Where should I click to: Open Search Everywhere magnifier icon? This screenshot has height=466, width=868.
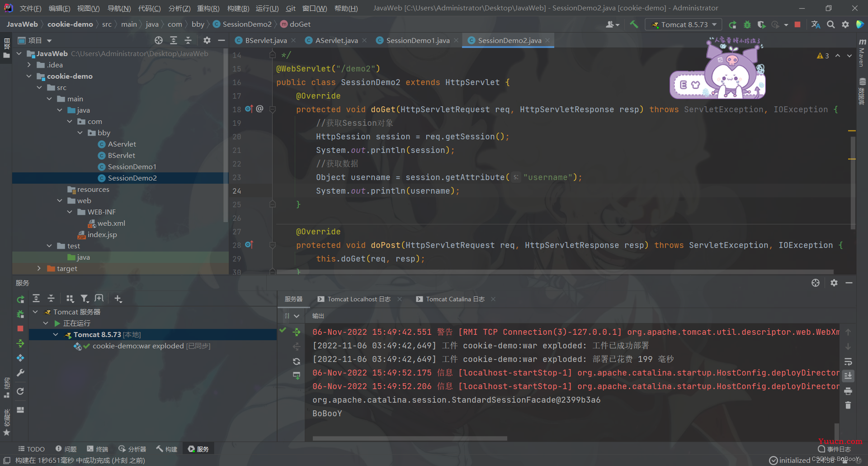[830, 24]
